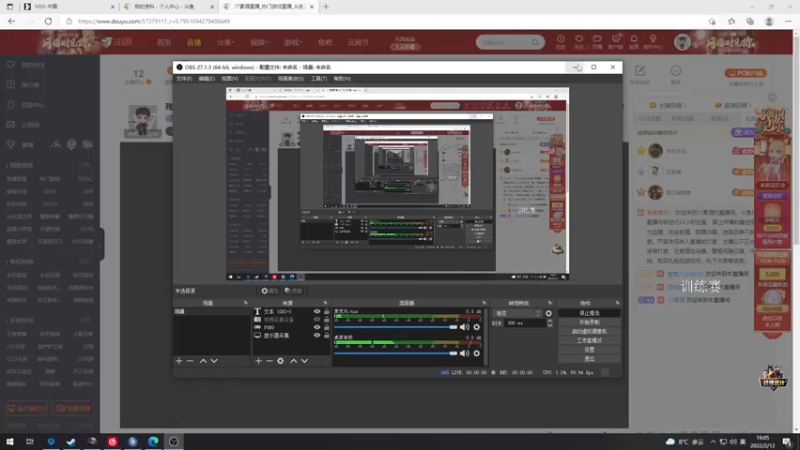Image resolution: width=800 pixels, height=450 pixels.
Task: Open transition properties gear next to 渐变
Action: [x=548, y=313]
